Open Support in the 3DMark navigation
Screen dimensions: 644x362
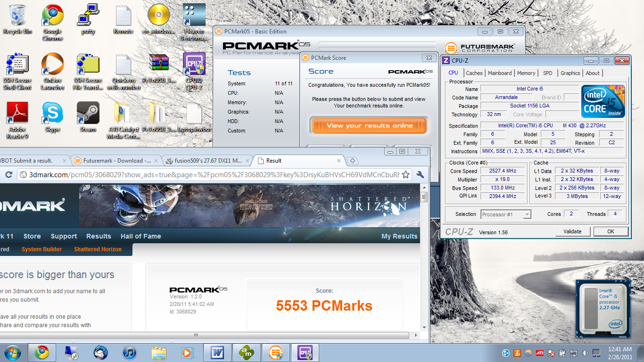pos(64,236)
